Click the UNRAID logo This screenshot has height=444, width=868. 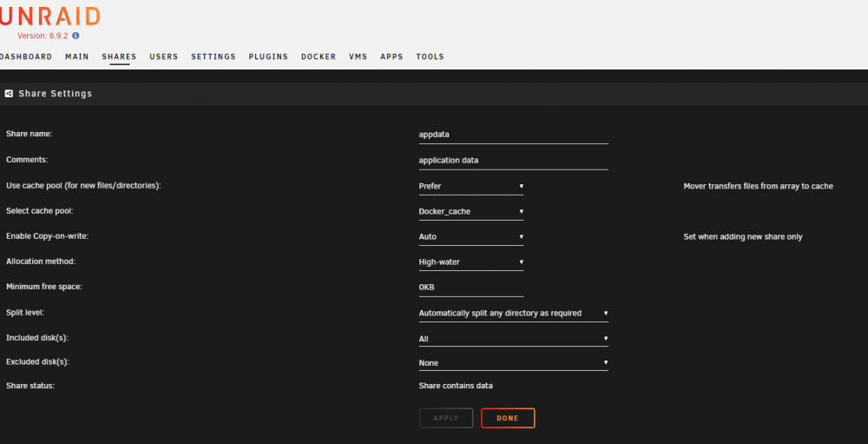[49, 17]
